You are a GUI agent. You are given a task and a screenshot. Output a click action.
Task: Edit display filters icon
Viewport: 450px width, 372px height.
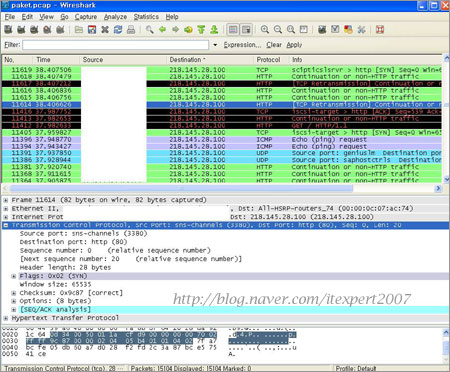[335, 30]
